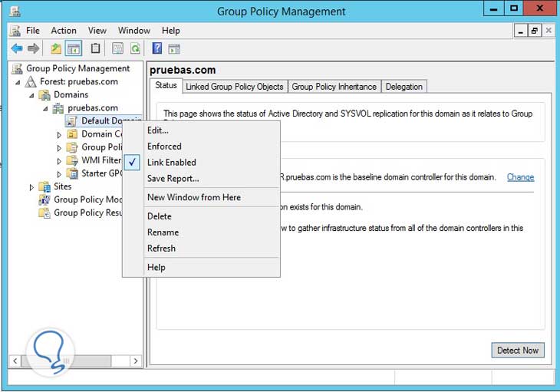Click the tree pane scroll right arrow
Screen dimensions: 560x392
(x=136, y=361)
